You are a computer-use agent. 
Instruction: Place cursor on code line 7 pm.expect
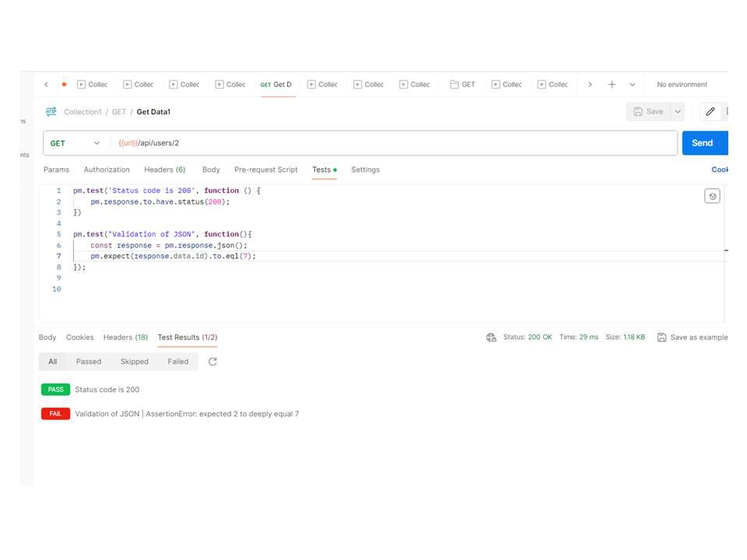click(x=173, y=256)
